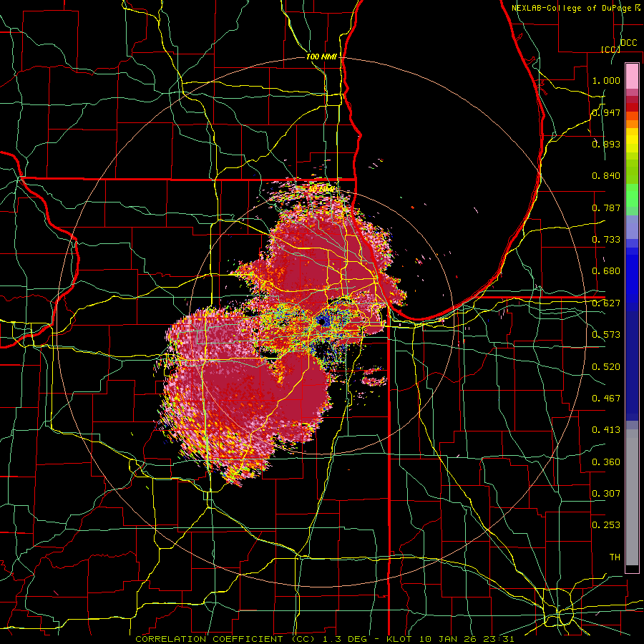Click the DCC label above the color scale
Viewport: 644px width, 644px height.
[628, 42]
